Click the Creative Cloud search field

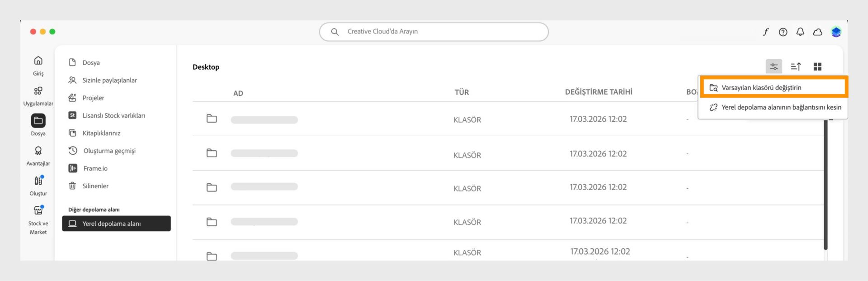coord(434,32)
